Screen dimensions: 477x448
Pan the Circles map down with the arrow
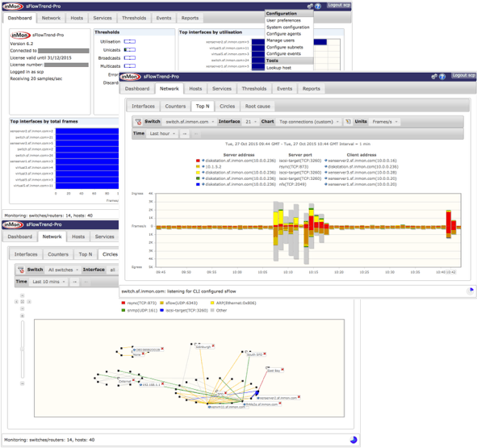[x=23, y=308]
